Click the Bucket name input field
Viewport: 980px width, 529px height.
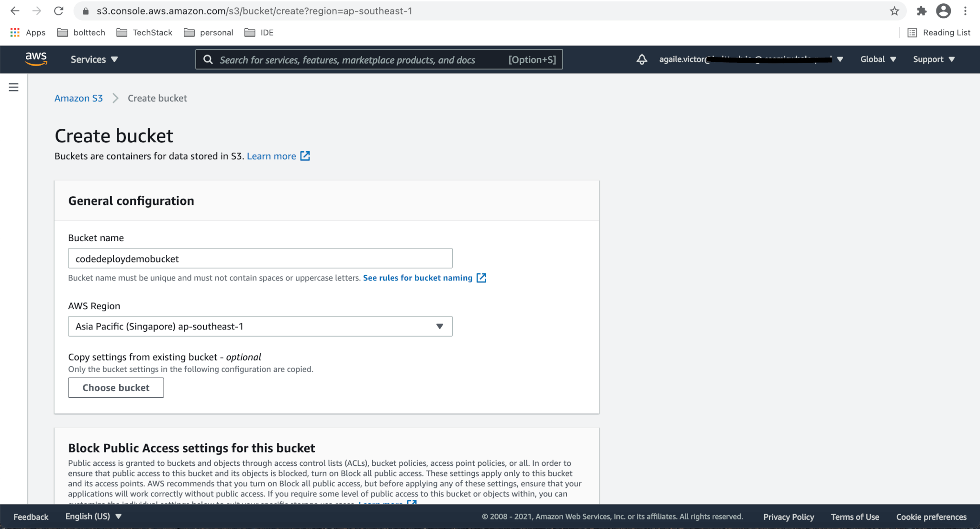pyautogui.click(x=260, y=259)
